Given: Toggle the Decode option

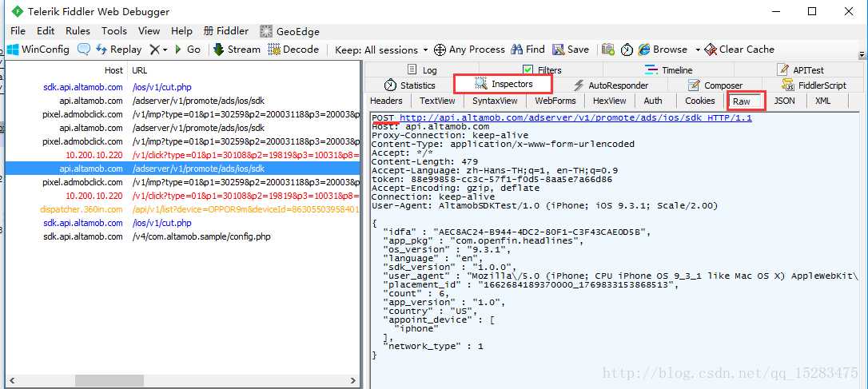Looking at the screenshot, I should [293, 50].
